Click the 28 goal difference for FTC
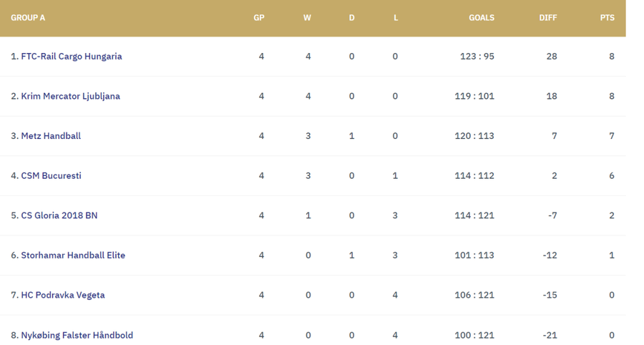The height and width of the screenshot is (345, 644). (x=552, y=57)
